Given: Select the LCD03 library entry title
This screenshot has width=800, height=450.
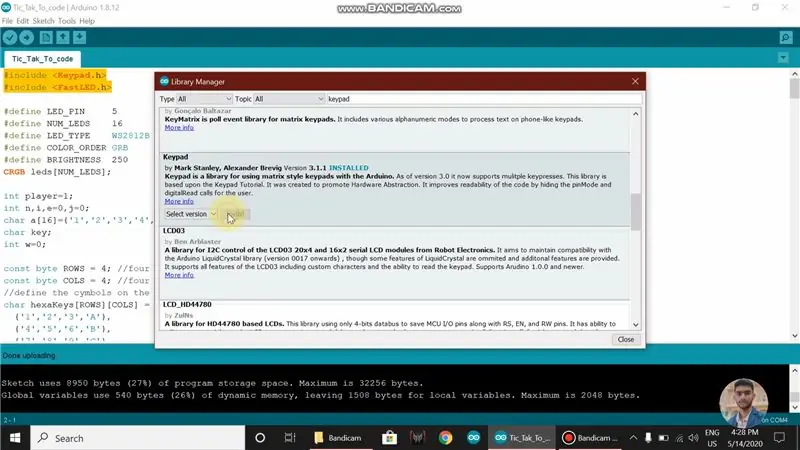Looking at the screenshot, I should pyautogui.click(x=174, y=231).
